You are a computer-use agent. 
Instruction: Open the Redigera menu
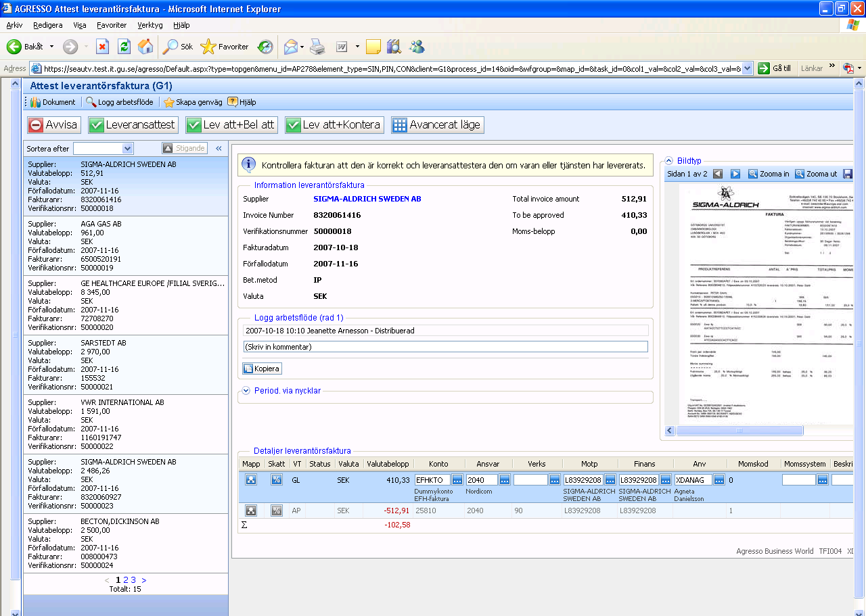pyautogui.click(x=48, y=25)
